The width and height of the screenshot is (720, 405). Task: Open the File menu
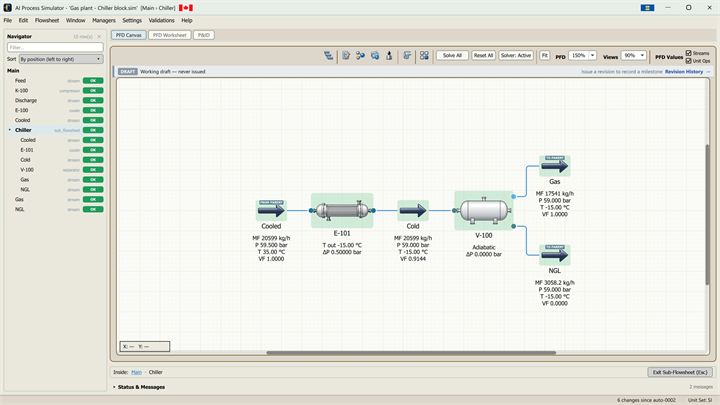pyautogui.click(x=8, y=21)
